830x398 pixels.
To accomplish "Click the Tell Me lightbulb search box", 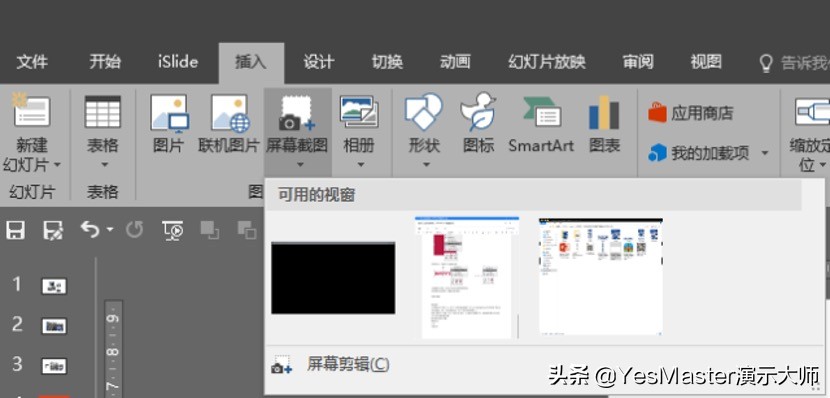I will coord(794,63).
